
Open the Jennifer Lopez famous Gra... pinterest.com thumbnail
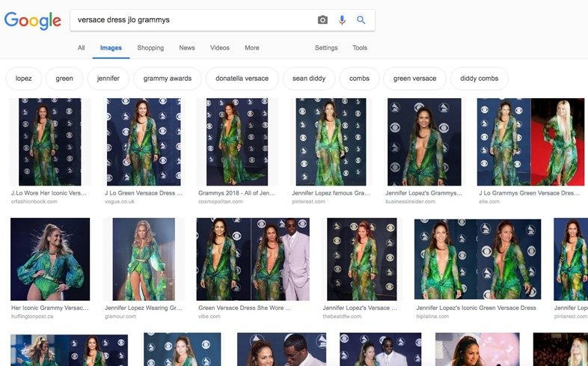pyautogui.click(x=331, y=141)
